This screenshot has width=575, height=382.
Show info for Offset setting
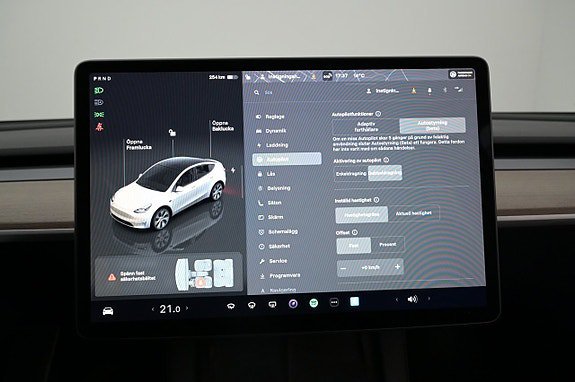coord(355,232)
